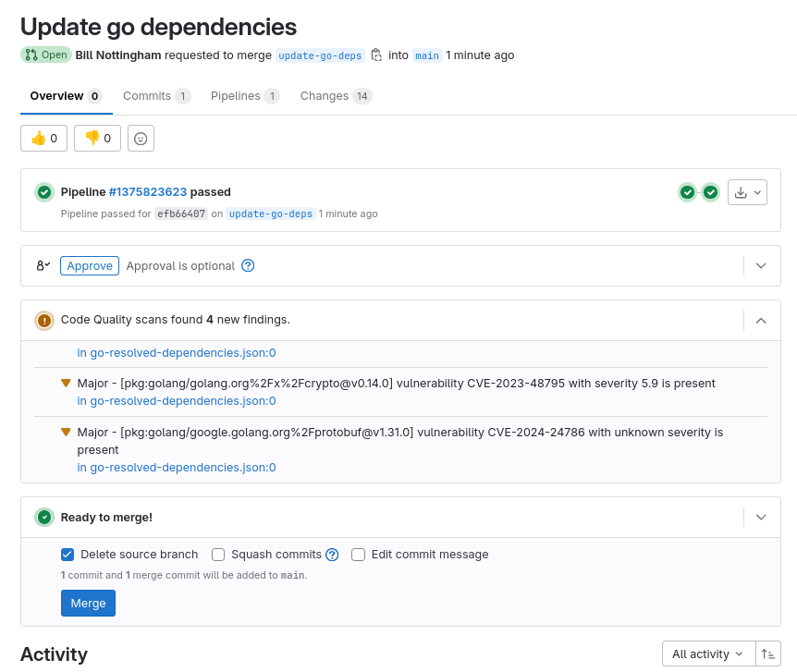
Task: Click the first pipeline stage check icon
Action: 687,192
